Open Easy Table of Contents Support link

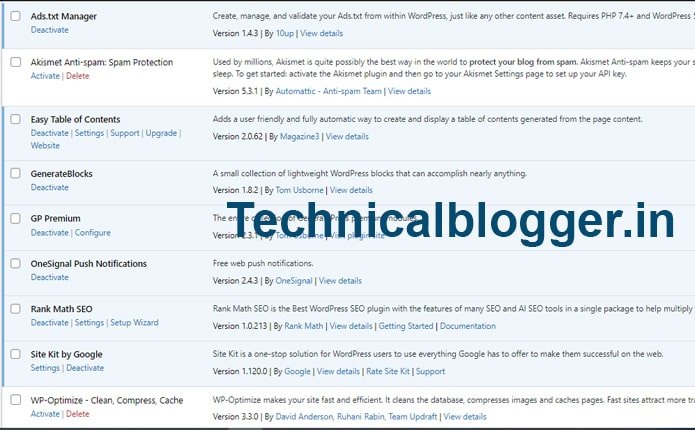tap(125, 133)
